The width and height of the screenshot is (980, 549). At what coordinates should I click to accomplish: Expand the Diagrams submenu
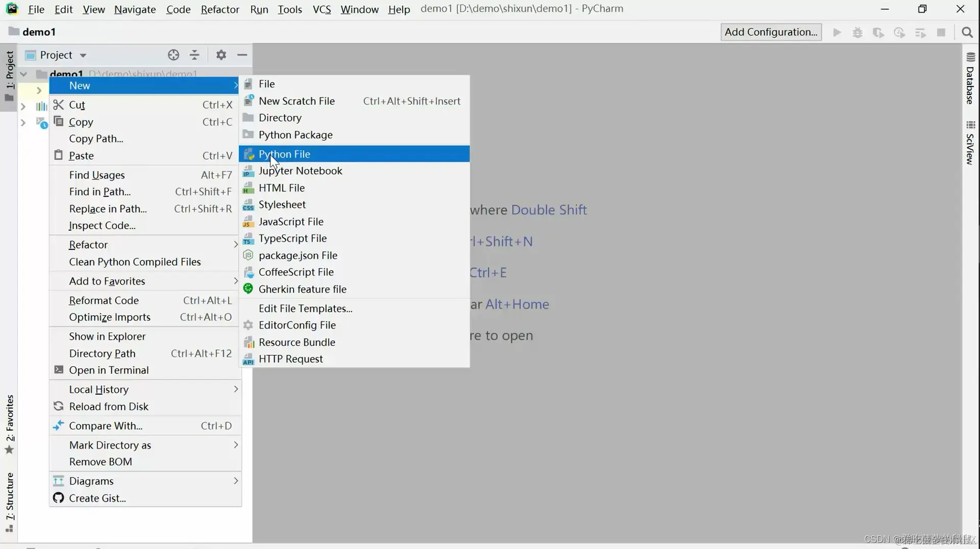[145, 481]
